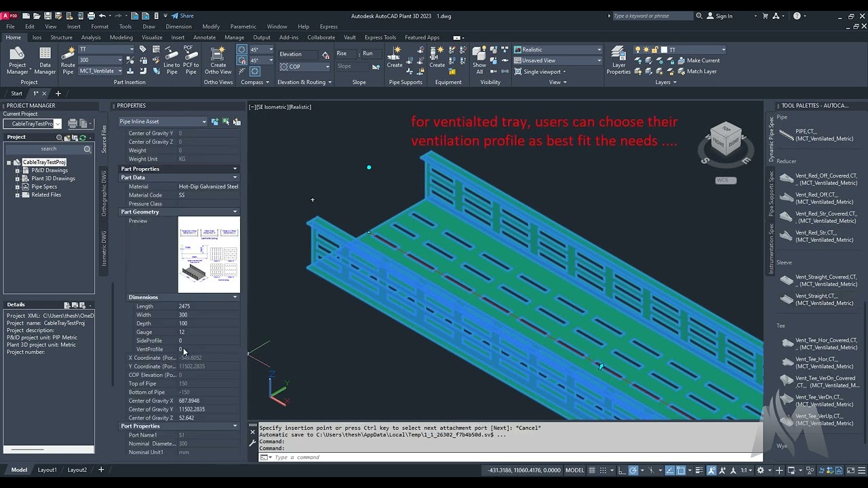Click the slope calculator icon

pyautogui.click(x=376, y=66)
